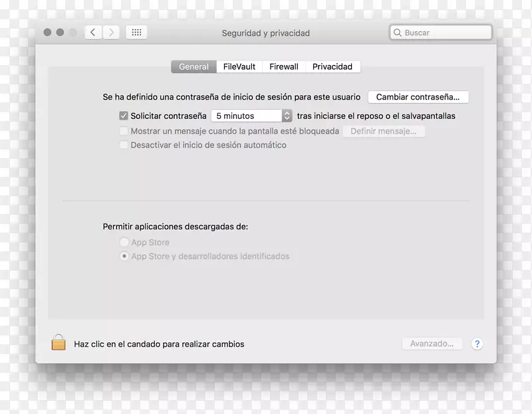Enable Mostrar un mensaje cuando pantalla bloqueada
The height and width of the screenshot is (414, 532).
point(123,131)
